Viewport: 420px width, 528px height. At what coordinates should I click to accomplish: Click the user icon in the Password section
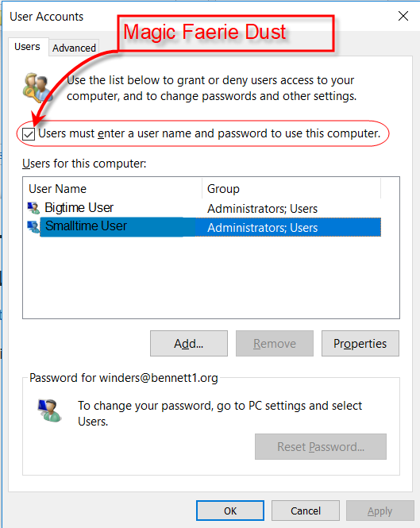(49, 410)
